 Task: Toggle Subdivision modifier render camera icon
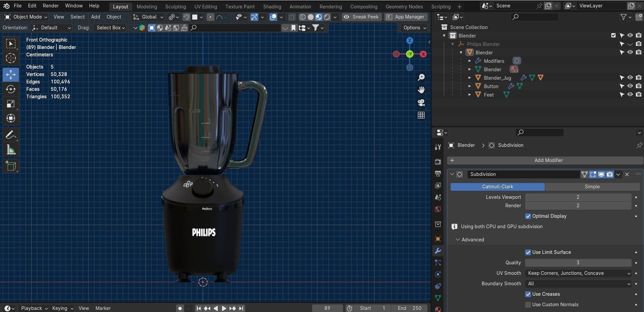pyautogui.click(x=610, y=174)
